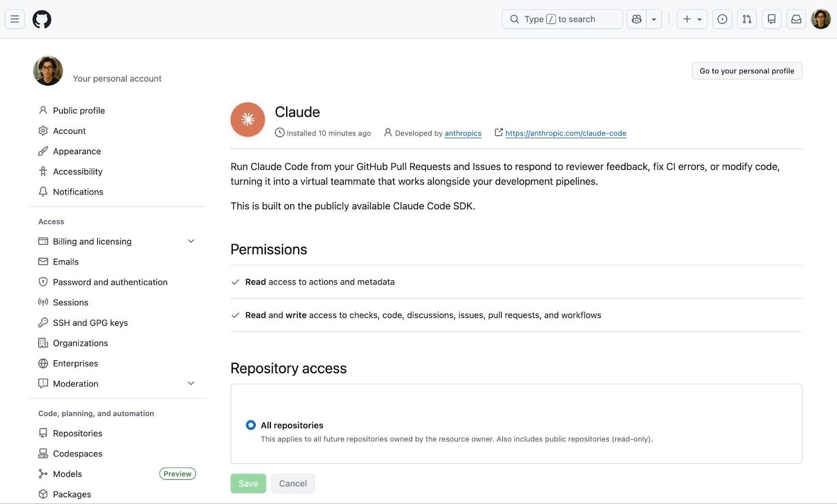This screenshot has height=504, width=837.
Task: Expand the Billing and licensing section
Action: coord(191,241)
